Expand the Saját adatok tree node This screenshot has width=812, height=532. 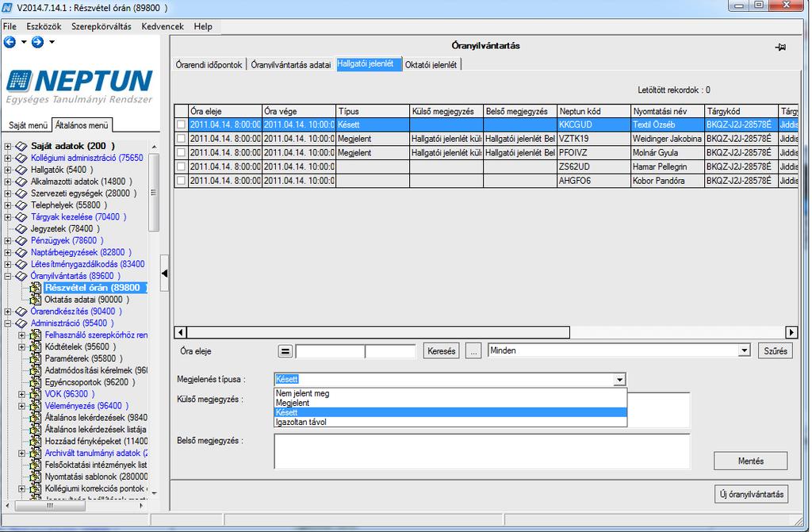tap(8, 146)
